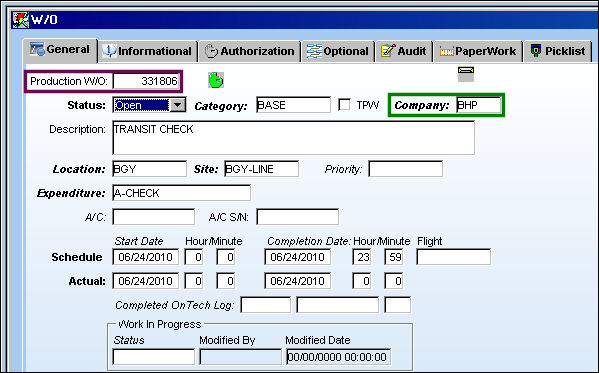Screen dimensions: 599x373
Task: Click the widest Completed On Tech Log field
Action: pos(337,305)
